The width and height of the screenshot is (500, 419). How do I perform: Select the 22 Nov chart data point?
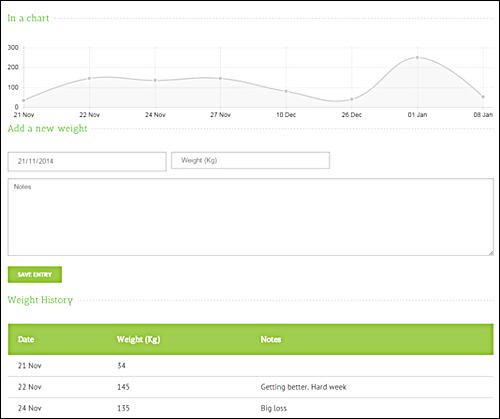click(x=89, y=78)
